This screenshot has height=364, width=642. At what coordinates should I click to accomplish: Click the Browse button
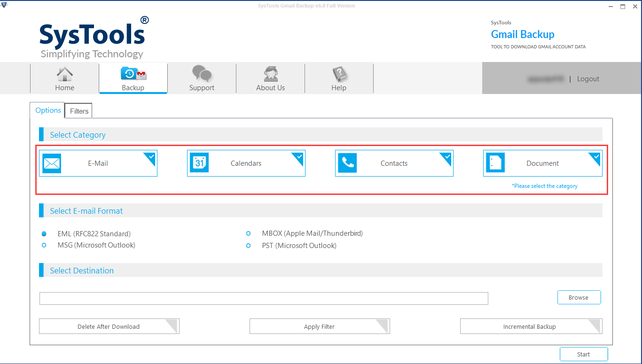click(x=579, y=297)
